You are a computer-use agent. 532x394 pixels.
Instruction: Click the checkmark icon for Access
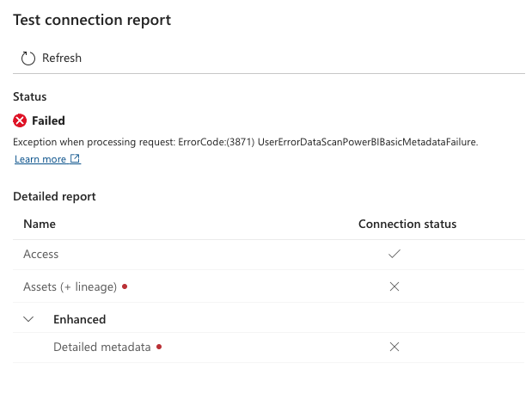pyautogui.click(x=394, y=254)
